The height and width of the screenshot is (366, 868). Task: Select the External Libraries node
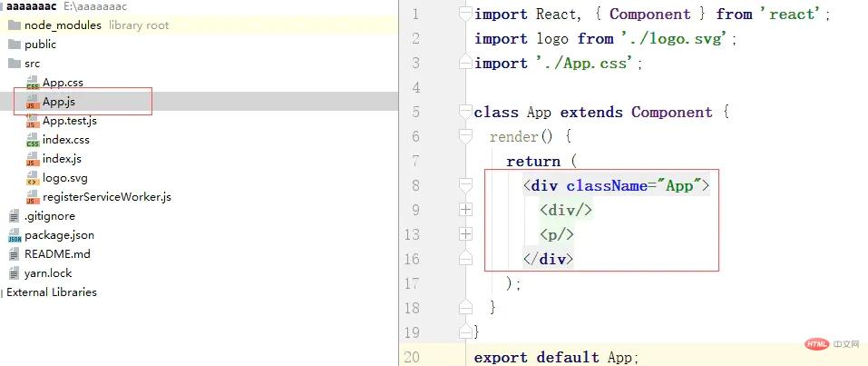52,292
